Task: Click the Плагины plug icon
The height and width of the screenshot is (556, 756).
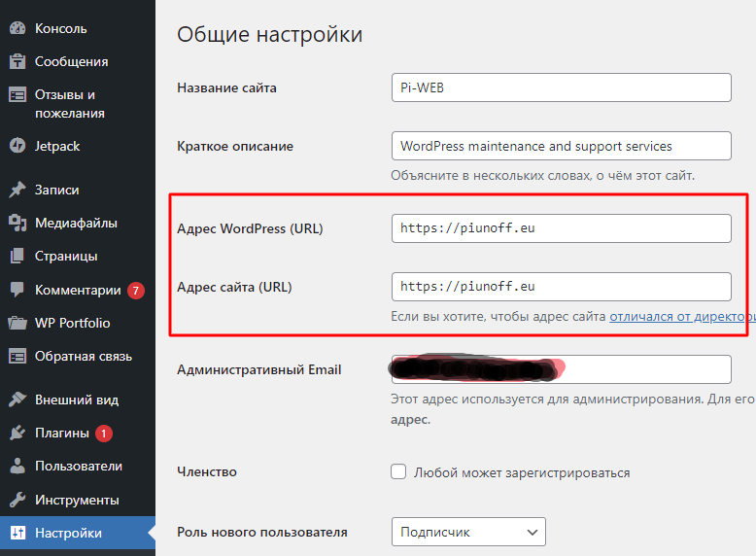Action: (17, 433)
